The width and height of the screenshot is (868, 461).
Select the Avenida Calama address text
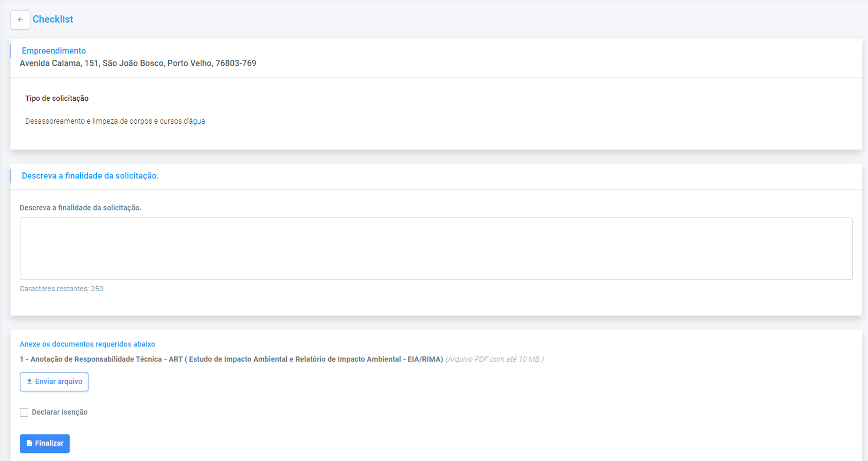coord(138,63)
